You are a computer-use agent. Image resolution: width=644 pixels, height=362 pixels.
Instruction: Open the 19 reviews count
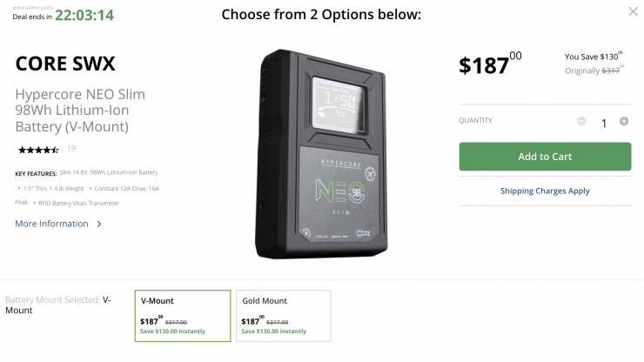(x=71, y=149)
